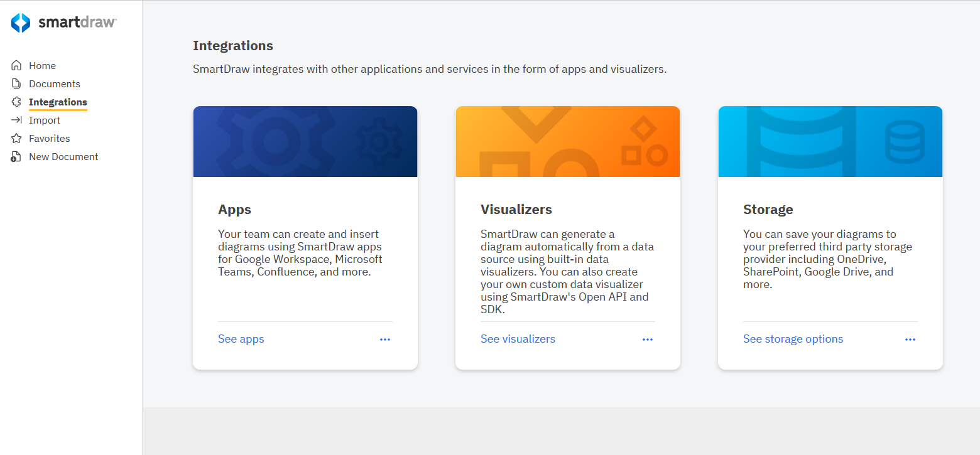Open Favorites via the star icon
This screenshot has height=455, width=980.
(16, 138)
